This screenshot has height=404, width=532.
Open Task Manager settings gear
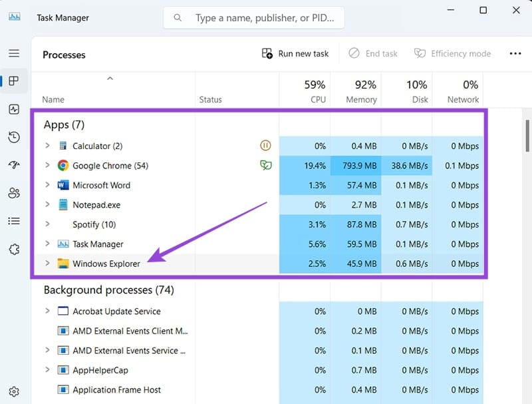tap(14, 391)
